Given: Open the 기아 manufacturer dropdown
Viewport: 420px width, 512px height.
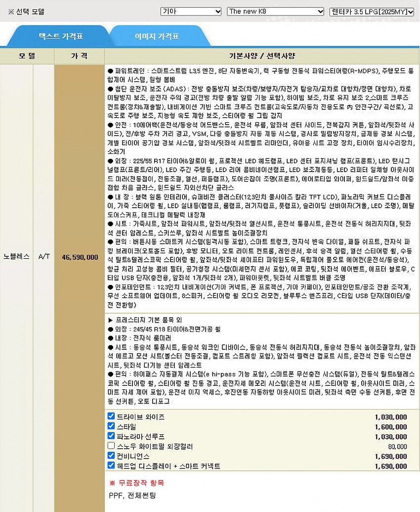Looking at the screenshot, I should tap(191, 11).
